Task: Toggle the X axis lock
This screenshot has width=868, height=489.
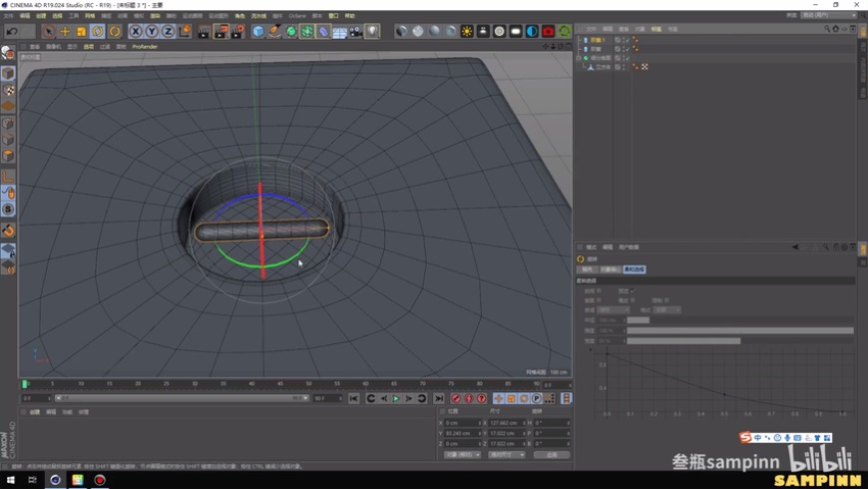Action: pos(135,32)
